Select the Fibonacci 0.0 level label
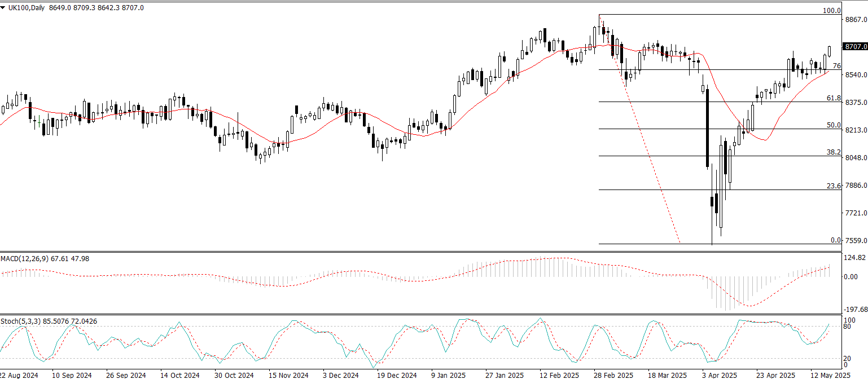The width and height of the screenshot is (868, 379). [x=835, y=240]
